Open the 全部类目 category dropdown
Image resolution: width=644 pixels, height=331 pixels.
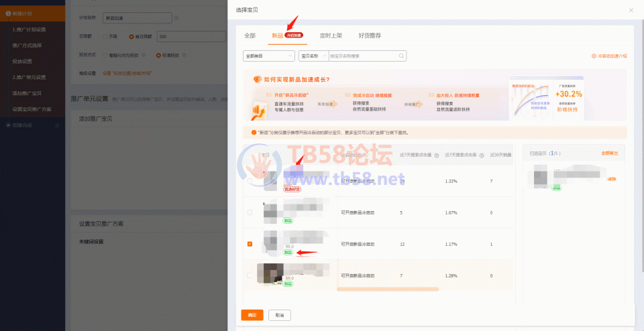click(x=269, y=56)
